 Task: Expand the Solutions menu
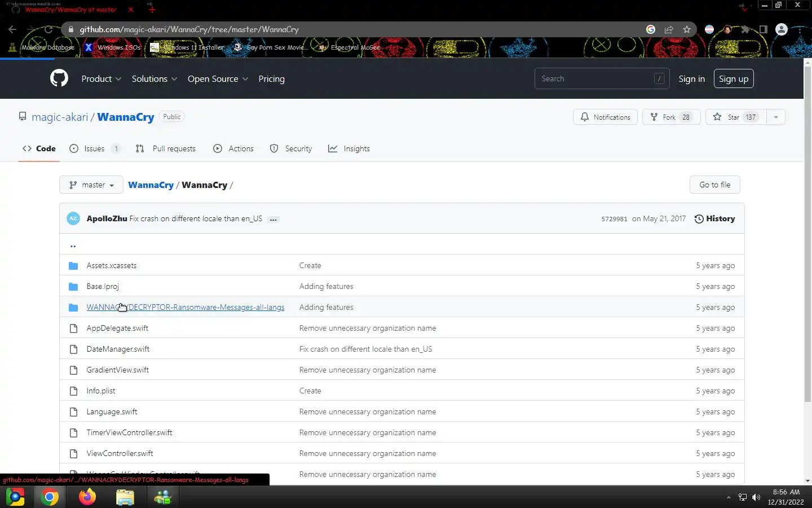click(155, 78)
